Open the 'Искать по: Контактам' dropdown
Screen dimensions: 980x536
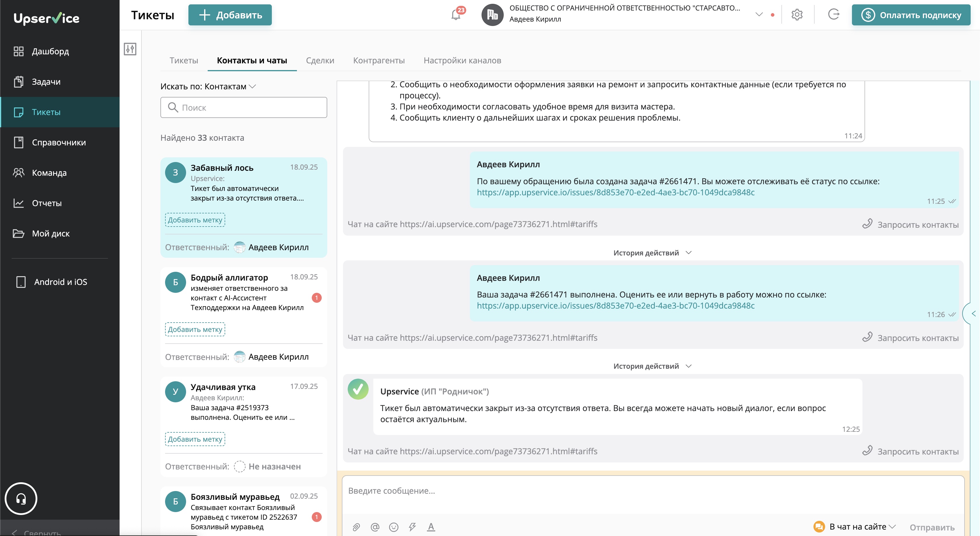[x=208, y=86]
